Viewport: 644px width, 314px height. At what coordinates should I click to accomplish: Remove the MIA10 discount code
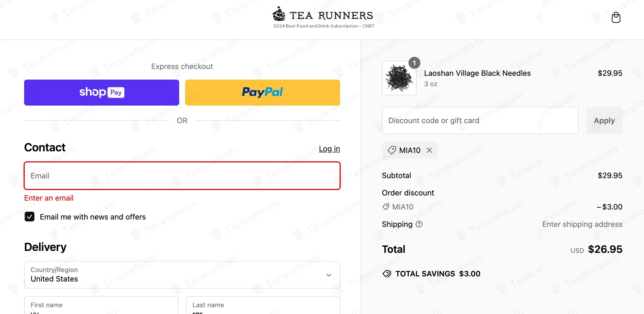(429, 150)
